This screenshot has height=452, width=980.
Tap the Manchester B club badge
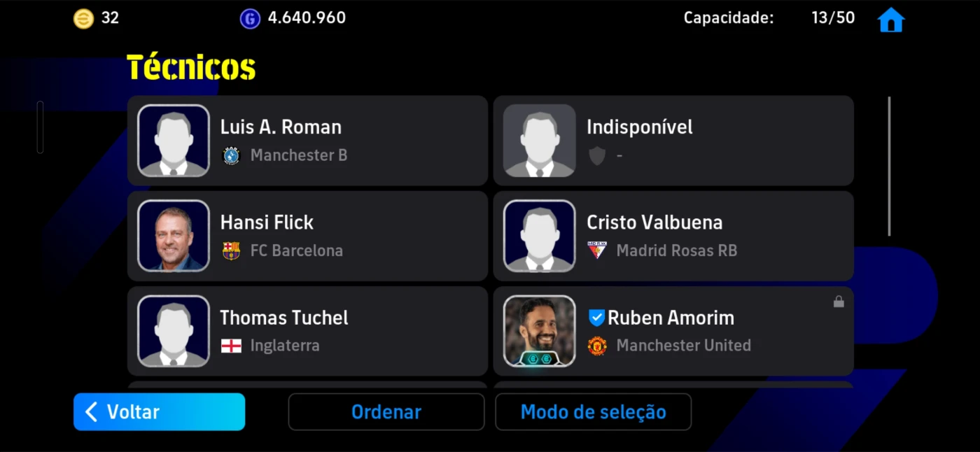coord(231,155)
